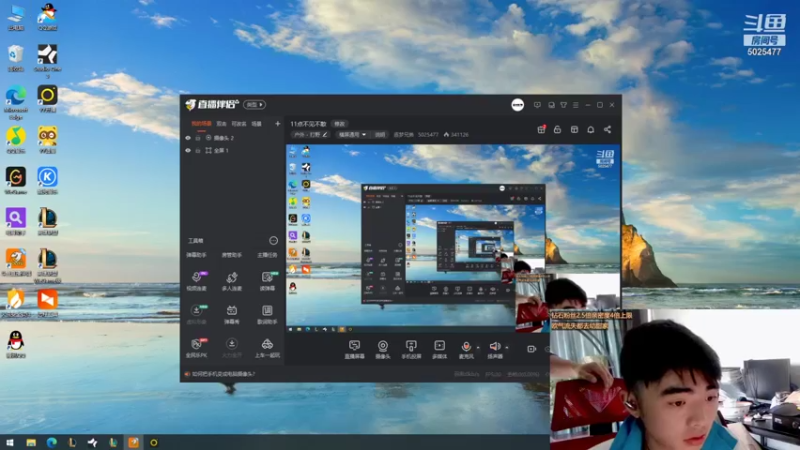Open the 上车一起玩 car tool
This screenshot has height=450, width=800.
pyautogui.click(x=267, y=348)
